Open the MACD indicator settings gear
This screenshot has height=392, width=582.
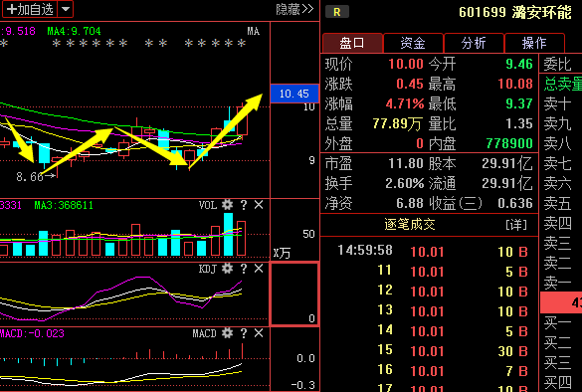[x=227, y=333]
